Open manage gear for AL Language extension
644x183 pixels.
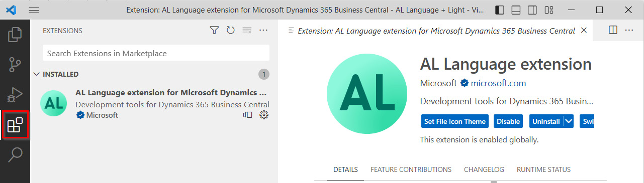[x=264, y=115]
